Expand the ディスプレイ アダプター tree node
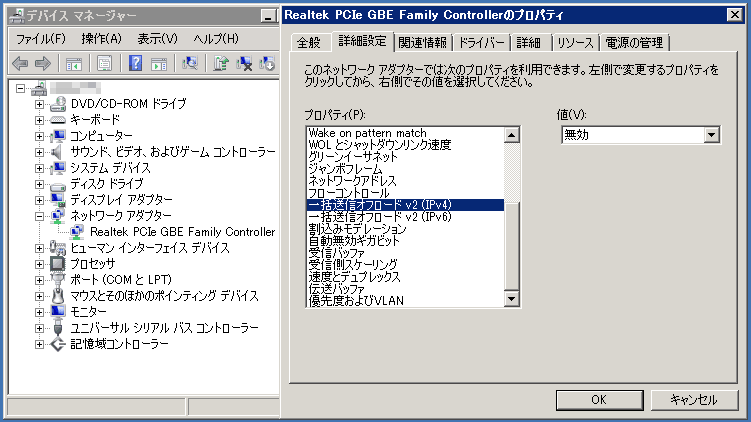Viewport: 751px width, 422px height. [x=39, y=200]
